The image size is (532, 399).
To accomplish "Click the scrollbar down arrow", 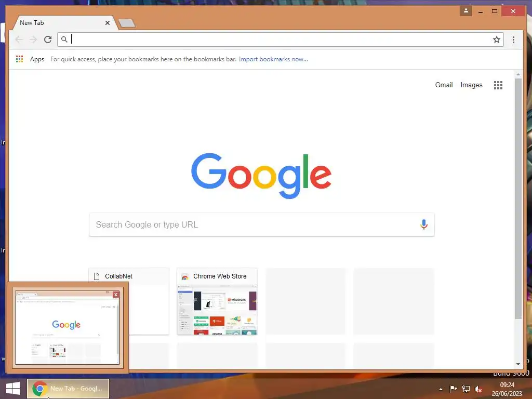I will pyautogui.click(x=518, y=364).
